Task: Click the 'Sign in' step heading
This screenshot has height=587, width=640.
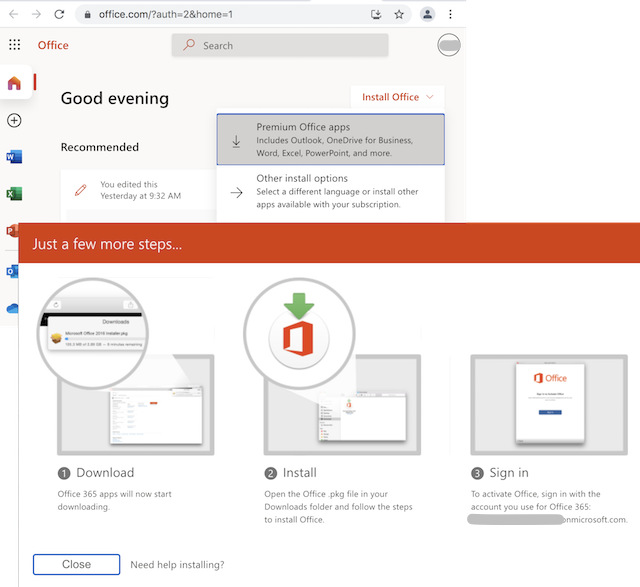Action: (509, 473)
